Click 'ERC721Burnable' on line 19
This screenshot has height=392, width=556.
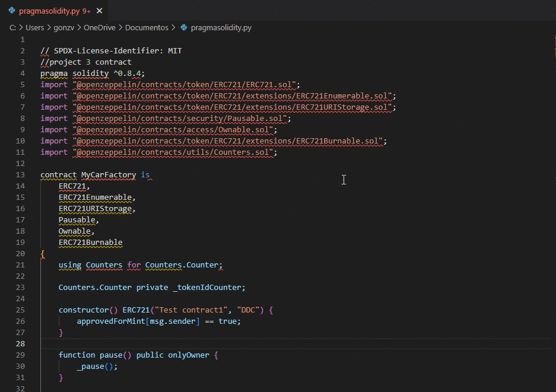[90, 243]
